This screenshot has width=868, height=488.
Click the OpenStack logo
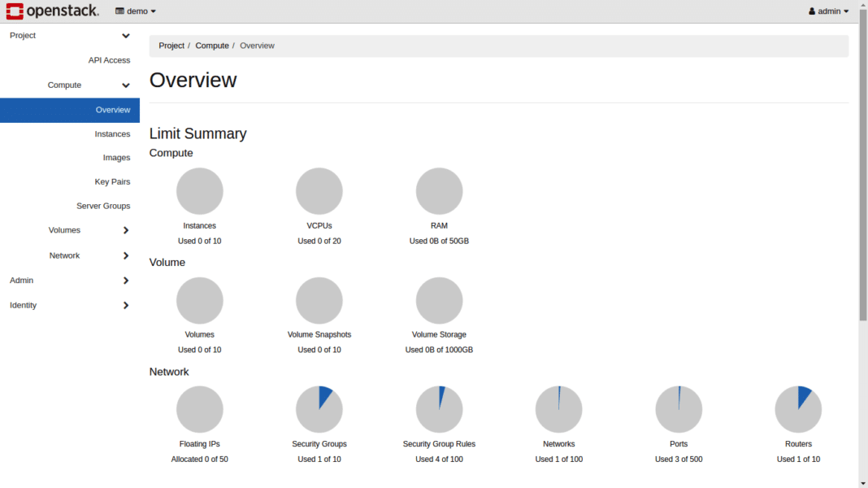[x=52, y=11]
